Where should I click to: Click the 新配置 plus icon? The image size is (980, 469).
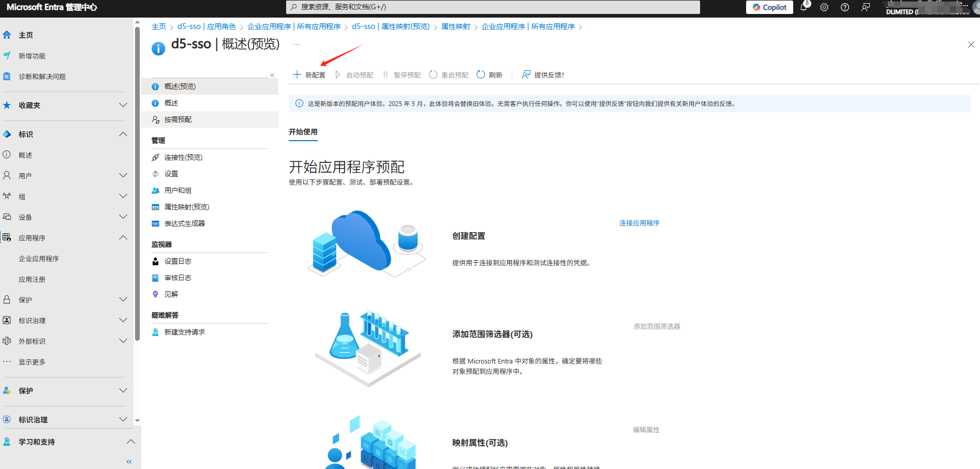(x=297, y=75)
